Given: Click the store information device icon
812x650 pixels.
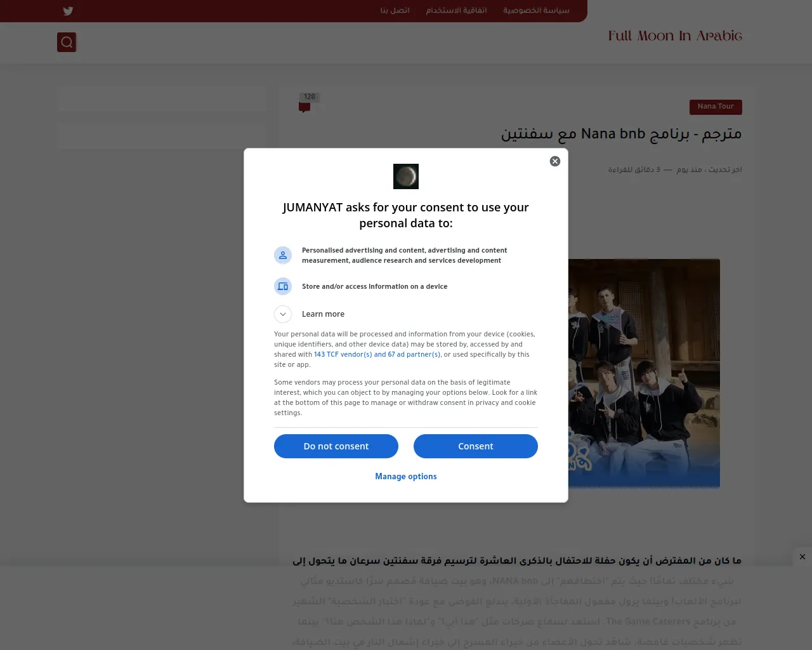Looking at the screenshot, I should 283,286.
